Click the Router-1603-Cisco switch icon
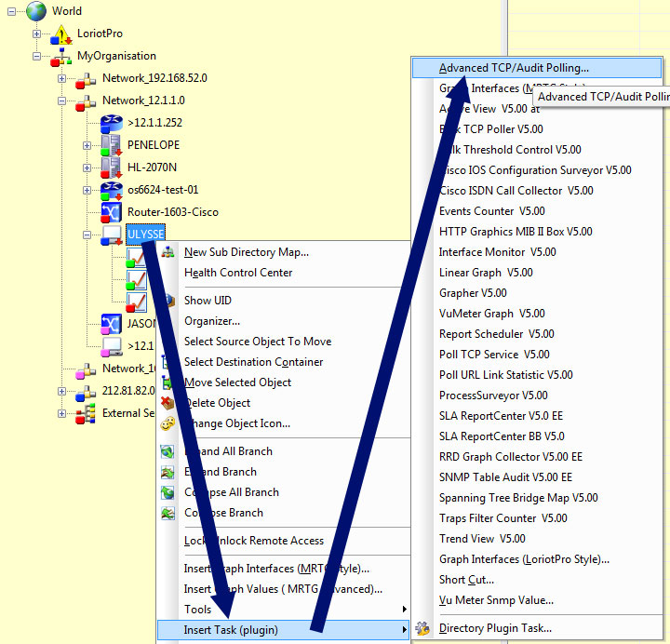The image size is (670, 644). (112, 213)
